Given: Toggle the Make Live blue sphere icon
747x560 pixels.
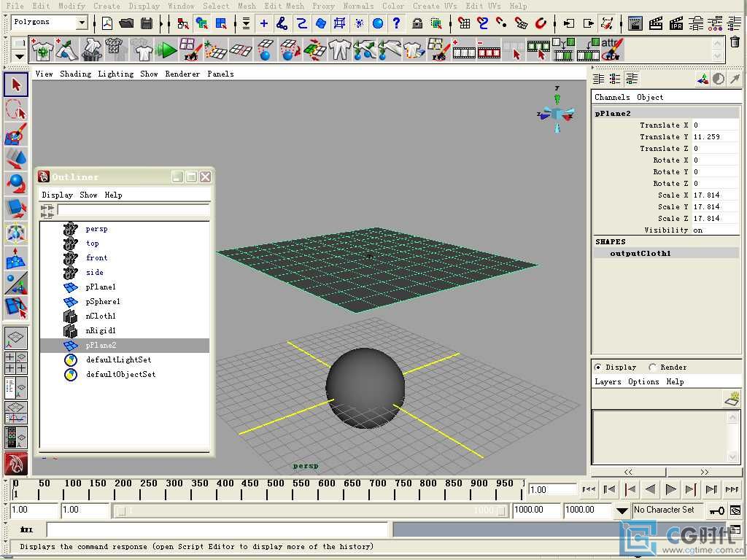Looking at the screenshot, I should click(x=378, y=23).
